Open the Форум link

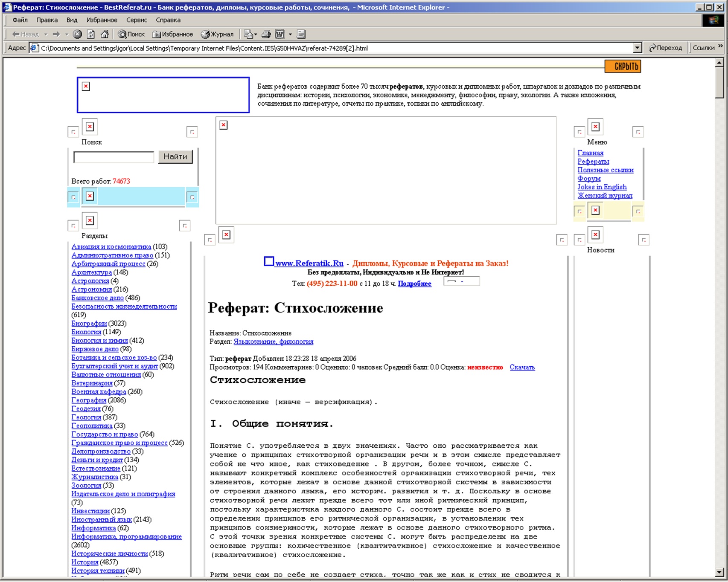point(589,178)
